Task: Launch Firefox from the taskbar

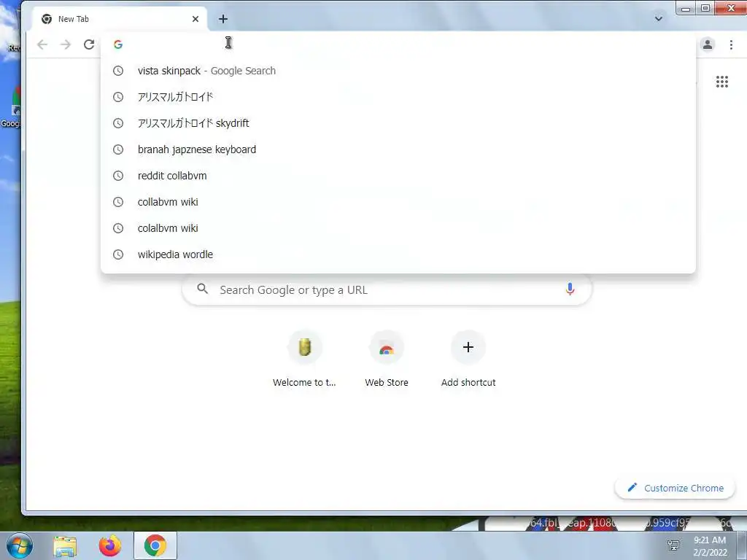Action: 110,545
